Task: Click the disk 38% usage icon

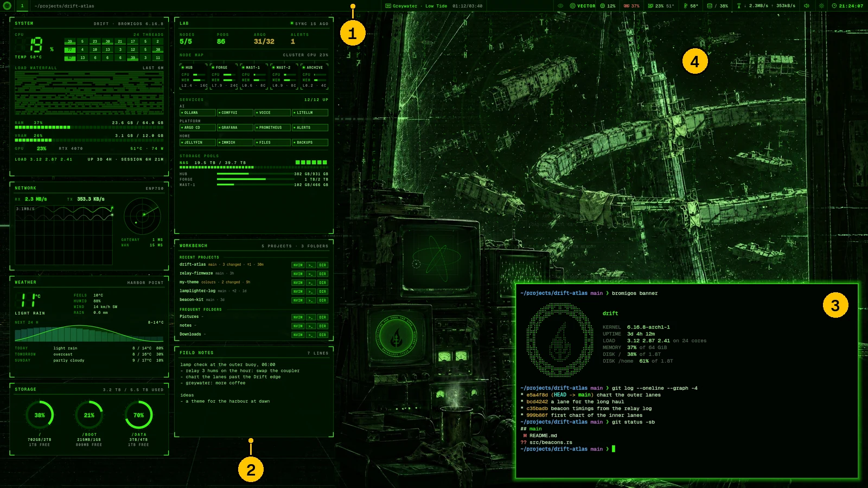Action: [710, 6]
